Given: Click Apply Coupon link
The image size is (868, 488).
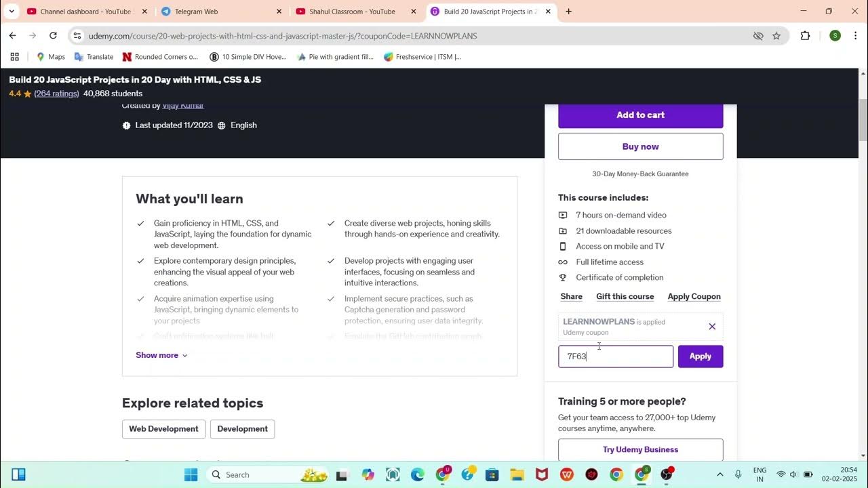Looking at the screenshot, I should click(x=694, y=296).
